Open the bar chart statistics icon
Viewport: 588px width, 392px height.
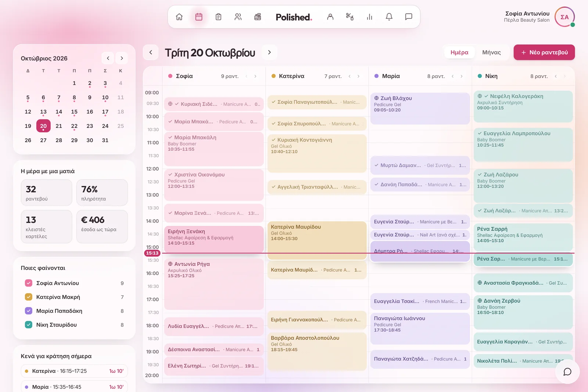(x=369, y=17)
